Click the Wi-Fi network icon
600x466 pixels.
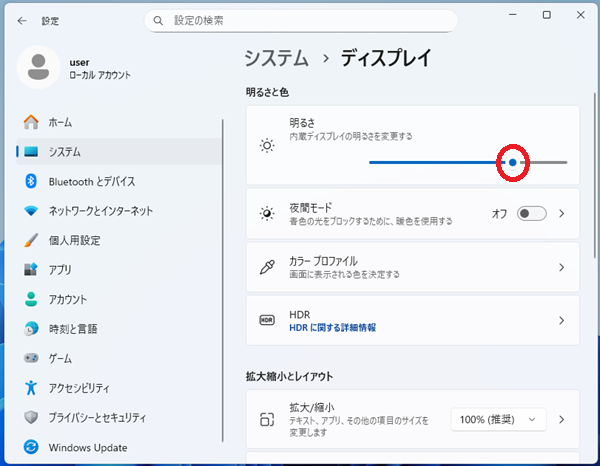click(x=31, y=210)
